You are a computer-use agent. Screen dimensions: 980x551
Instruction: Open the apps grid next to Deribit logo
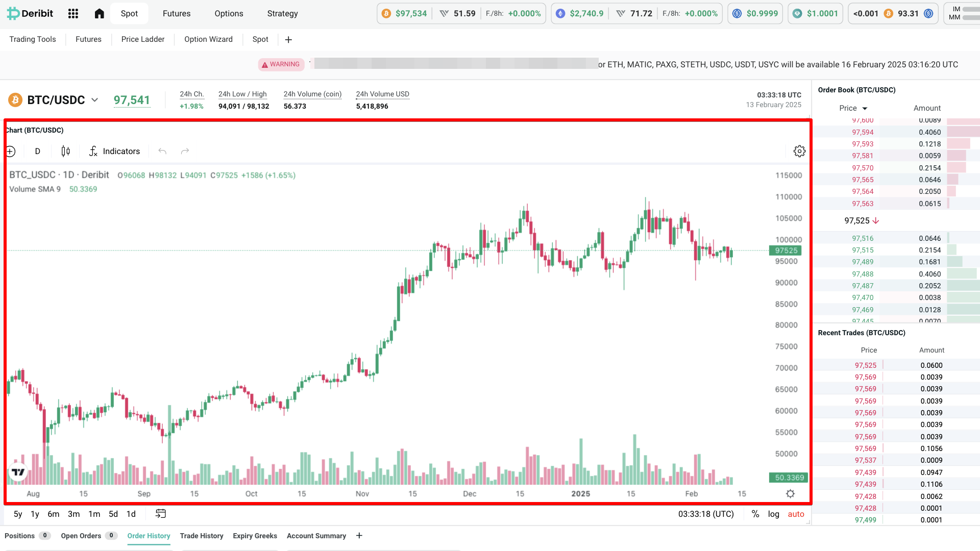tap(73, 13)
